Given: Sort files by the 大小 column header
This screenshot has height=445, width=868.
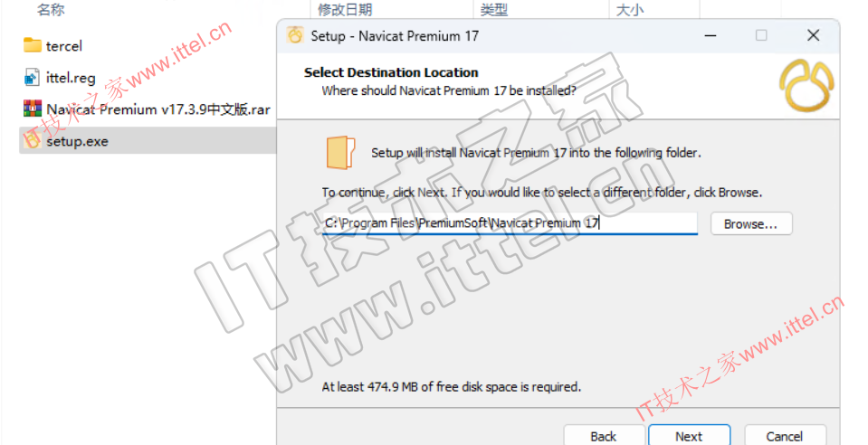Looking at the screenshot, I should tap(630, 9).
